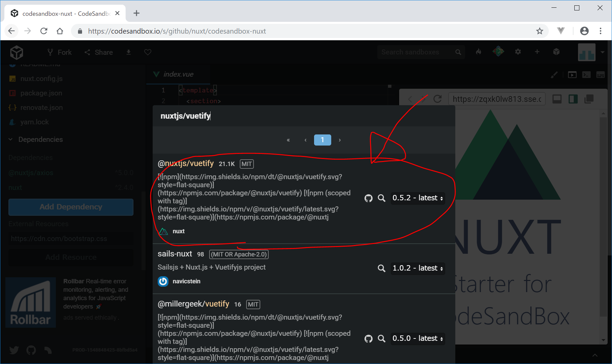Open the GitHub repo for @millergeek/vuetify

tap(369, 338)
